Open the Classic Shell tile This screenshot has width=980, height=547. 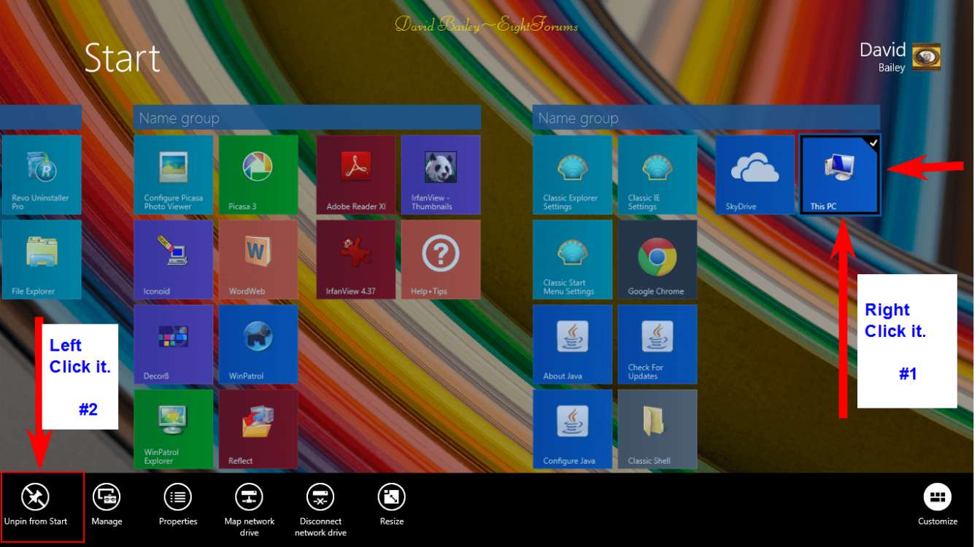pos(657,429)
